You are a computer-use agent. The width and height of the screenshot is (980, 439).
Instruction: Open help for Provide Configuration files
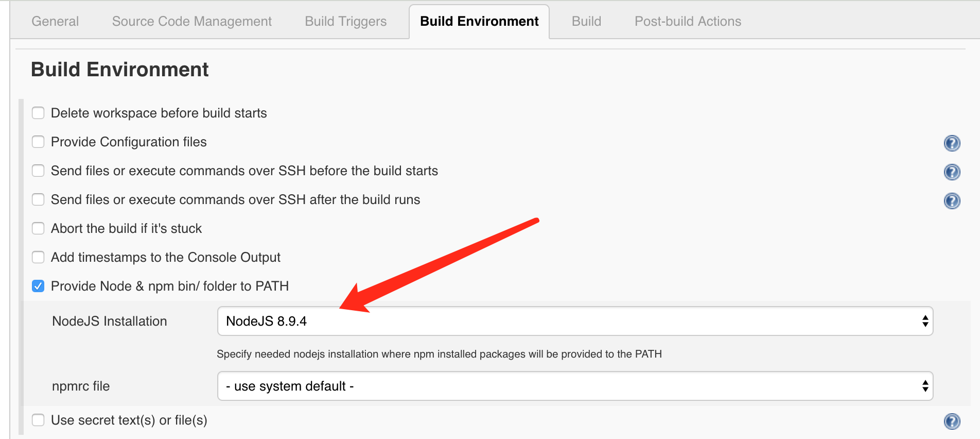[x=952, y=143]
